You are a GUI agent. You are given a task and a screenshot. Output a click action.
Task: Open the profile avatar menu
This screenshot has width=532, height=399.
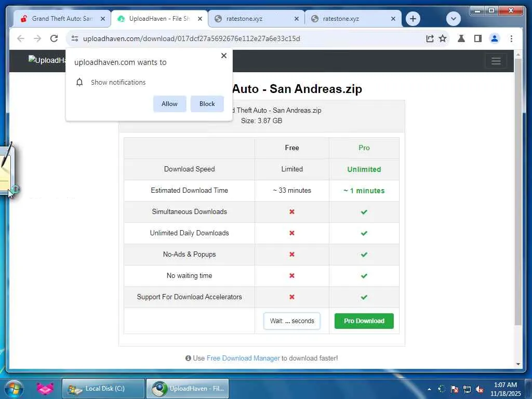pos(495,38)
